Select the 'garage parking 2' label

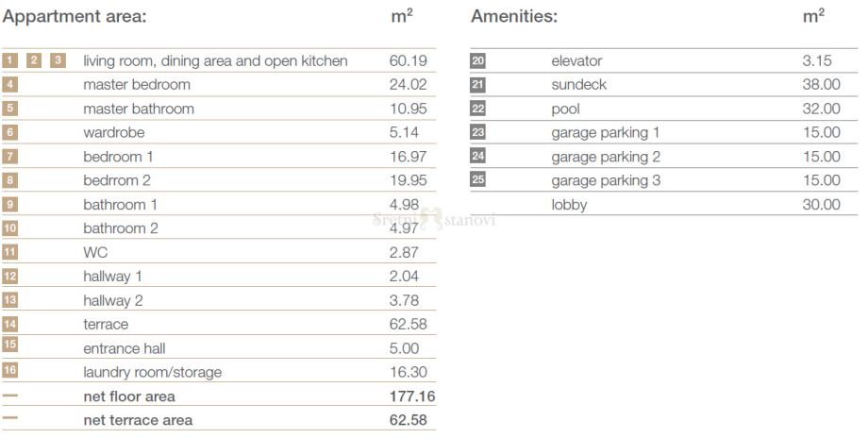coord(606,157)
